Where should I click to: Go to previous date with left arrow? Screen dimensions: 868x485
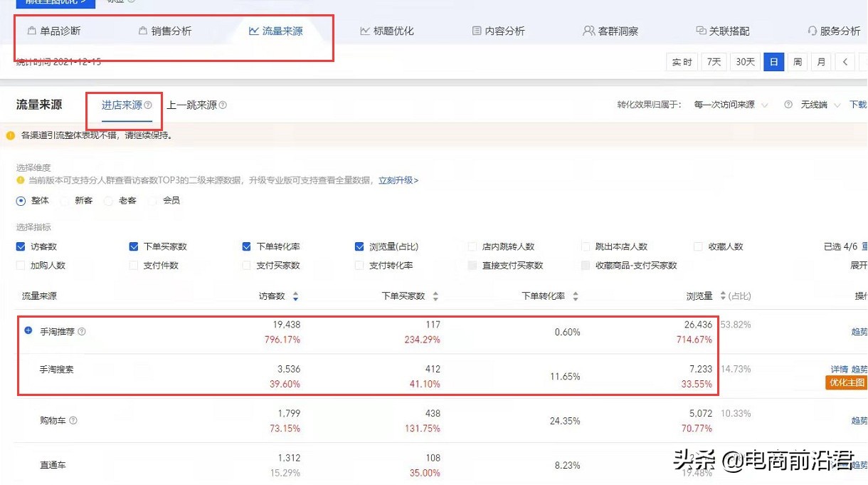pyautogui.click(x=845, y=62)
